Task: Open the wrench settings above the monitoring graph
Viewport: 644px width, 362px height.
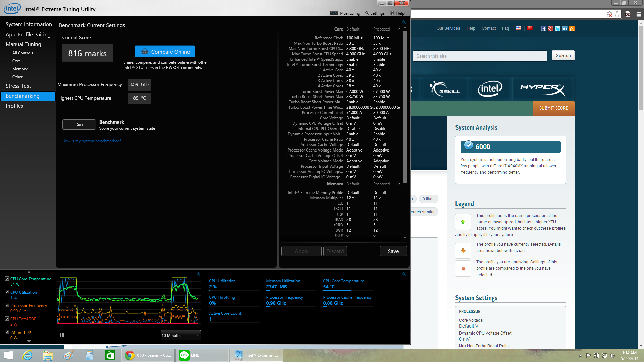Action: click(x=198, y=274)
